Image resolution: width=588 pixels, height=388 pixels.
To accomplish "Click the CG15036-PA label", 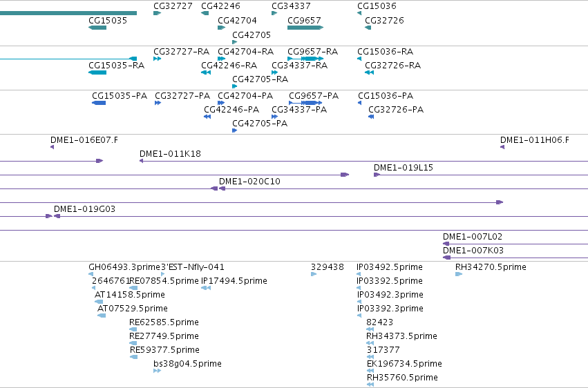I will (x=386, y=95).
